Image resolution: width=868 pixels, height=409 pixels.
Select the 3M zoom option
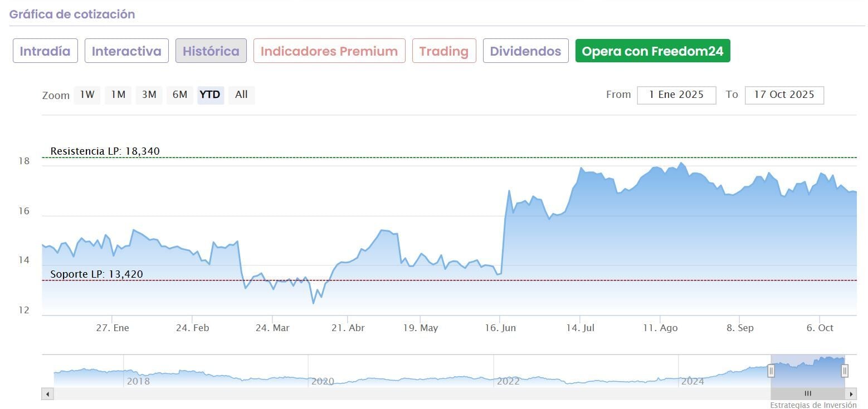click(149, 95)
